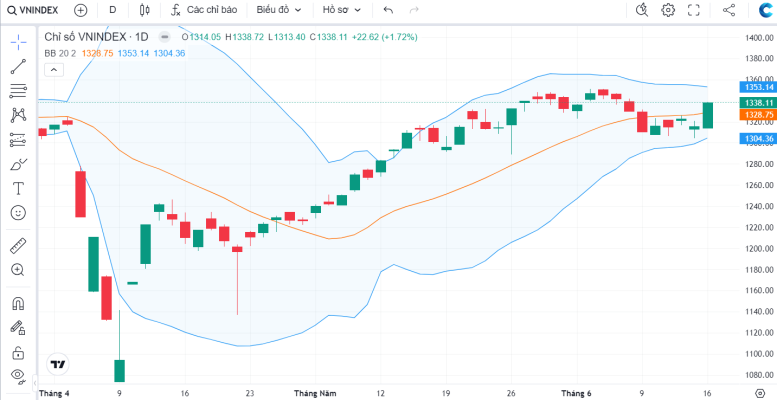Click the 1304.36 lower band price label
The height and width of the screenshot is (400, 777).
tap(757, 139)
